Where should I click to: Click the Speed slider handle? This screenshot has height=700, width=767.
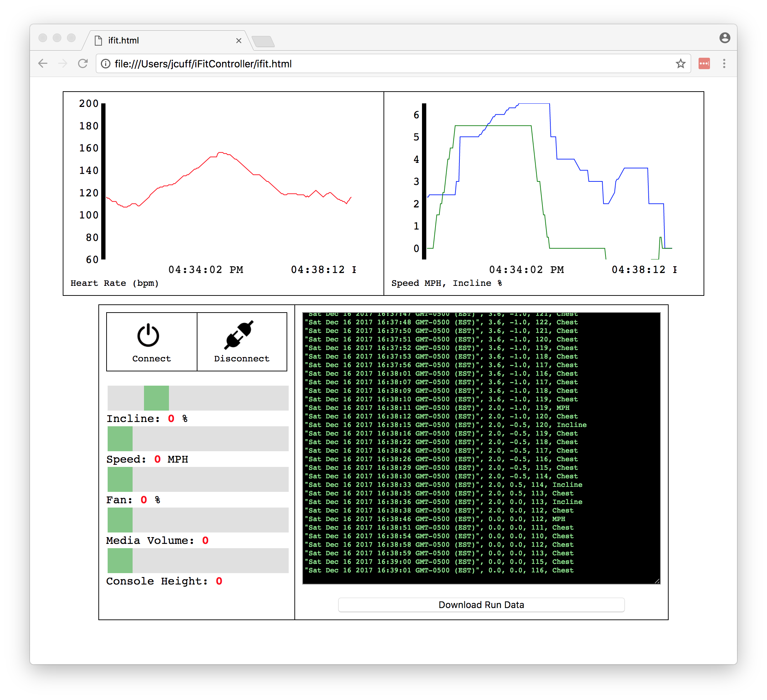click(120, 439)
